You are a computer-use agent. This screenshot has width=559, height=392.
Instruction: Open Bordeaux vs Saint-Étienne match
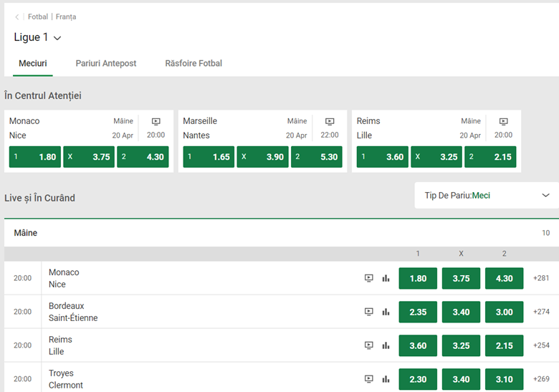(73, 312)
